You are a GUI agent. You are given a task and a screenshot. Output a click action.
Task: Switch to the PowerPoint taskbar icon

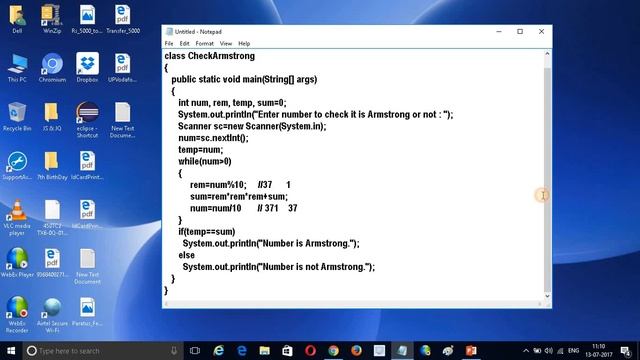471,351
